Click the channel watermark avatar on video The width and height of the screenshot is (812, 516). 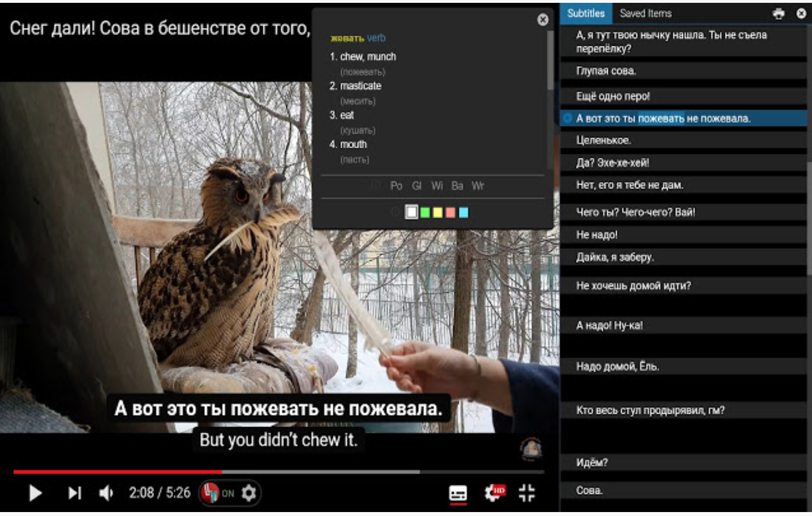531,449
